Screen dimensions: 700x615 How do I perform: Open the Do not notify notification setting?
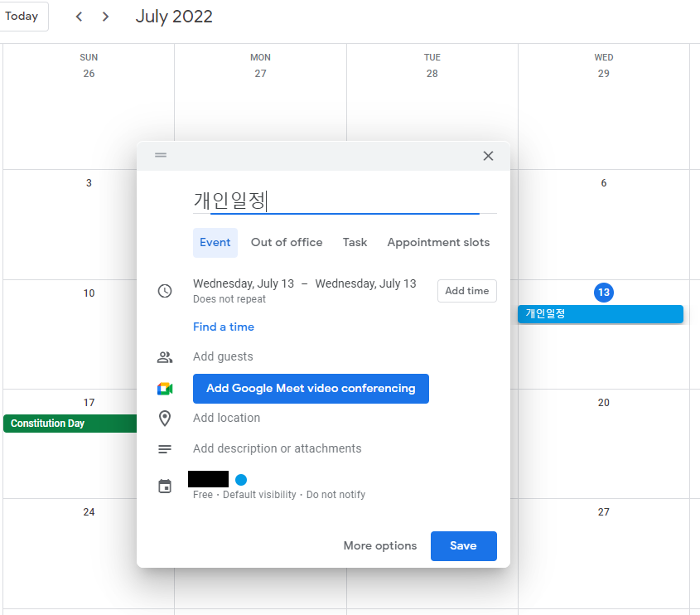336,494
